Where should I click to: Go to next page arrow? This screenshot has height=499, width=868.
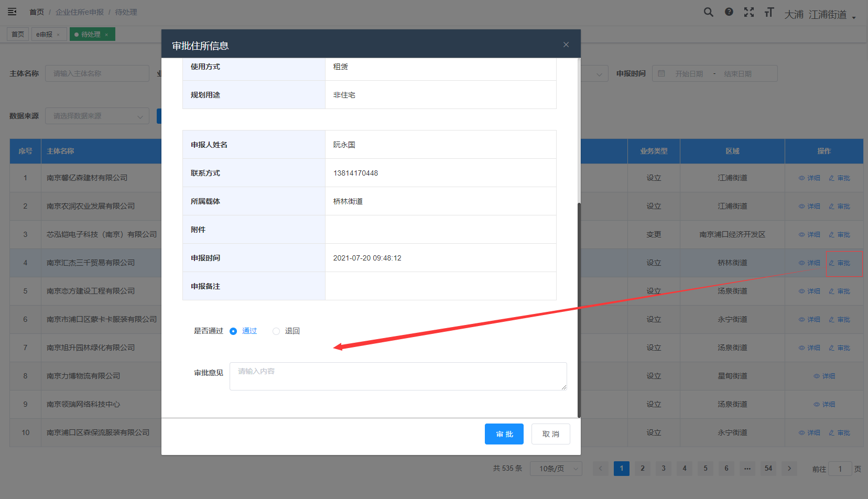(789, 469)
